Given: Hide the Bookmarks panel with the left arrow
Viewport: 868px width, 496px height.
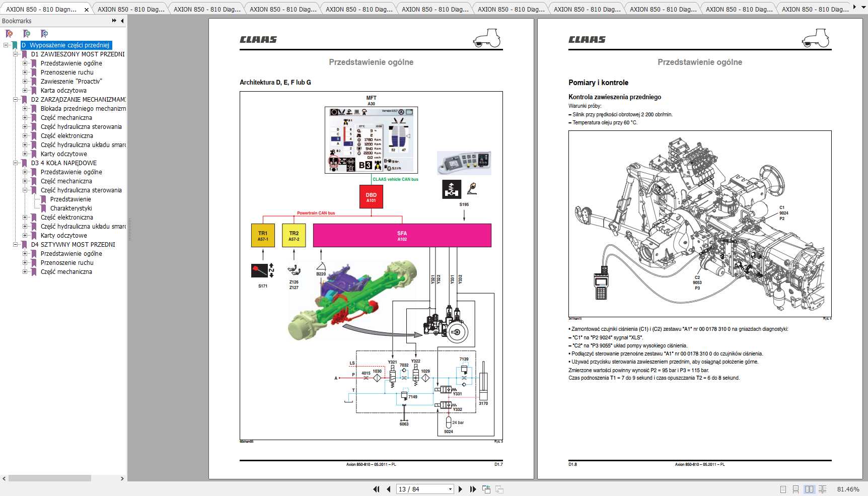Looking at the screenshot, I should pos(122,21).
